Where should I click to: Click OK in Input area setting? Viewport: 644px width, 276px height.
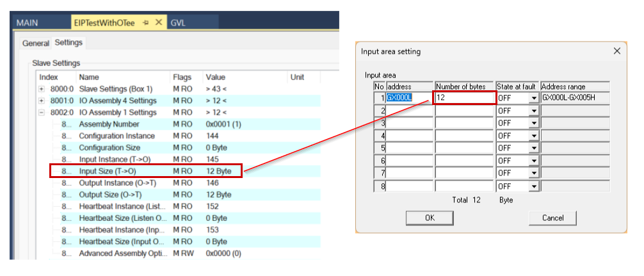coord(430,218)
